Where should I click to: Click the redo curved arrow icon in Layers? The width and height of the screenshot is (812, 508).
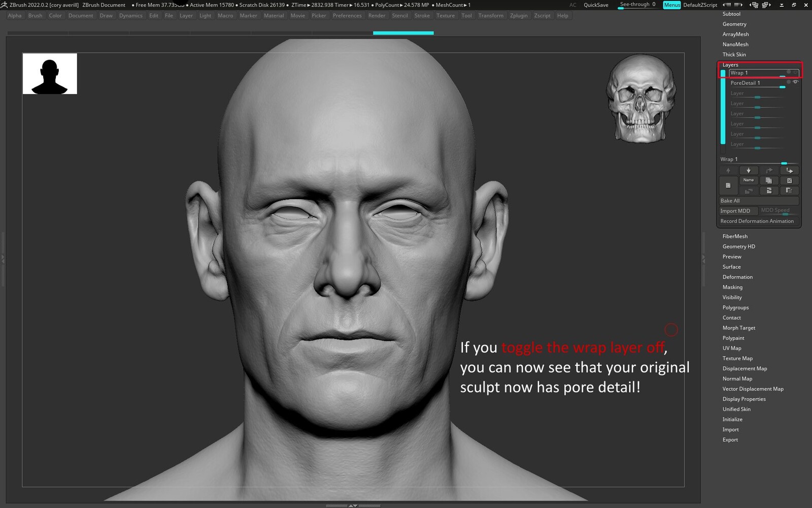point(769,171)
